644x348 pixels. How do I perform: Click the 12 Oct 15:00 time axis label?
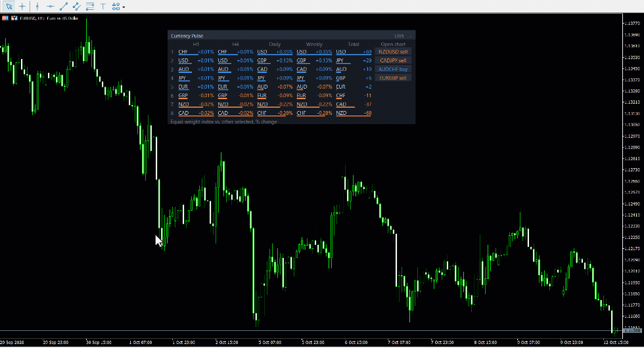(615, 342)
